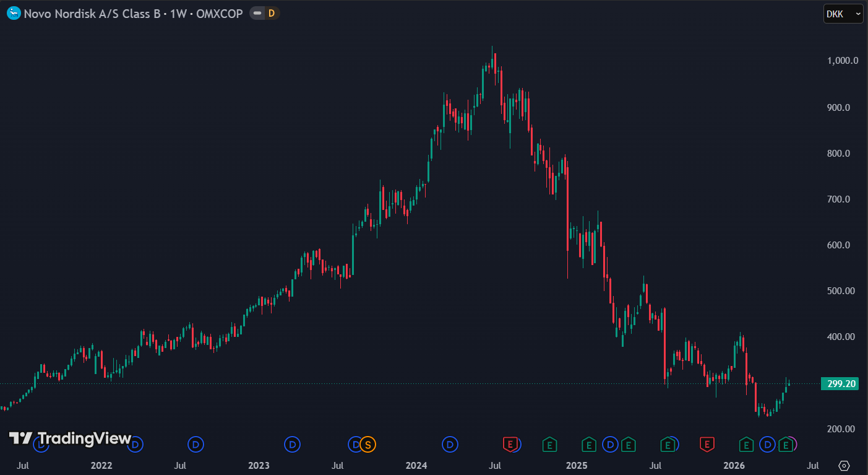Open the green earnings marker from late 2024
This screenshot has height=475, width=868.
(x=549, y=444)
